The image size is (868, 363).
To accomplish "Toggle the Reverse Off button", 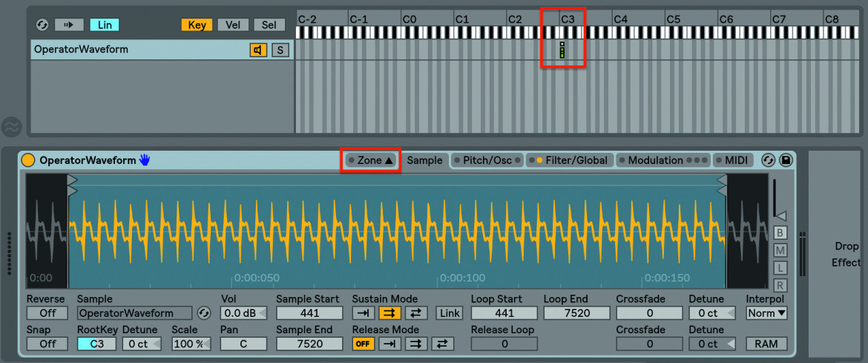I will tap(47, 313).
